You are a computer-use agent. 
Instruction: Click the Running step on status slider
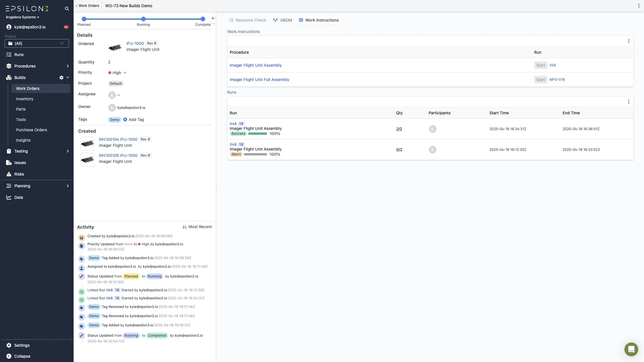(x=143, y=19)
